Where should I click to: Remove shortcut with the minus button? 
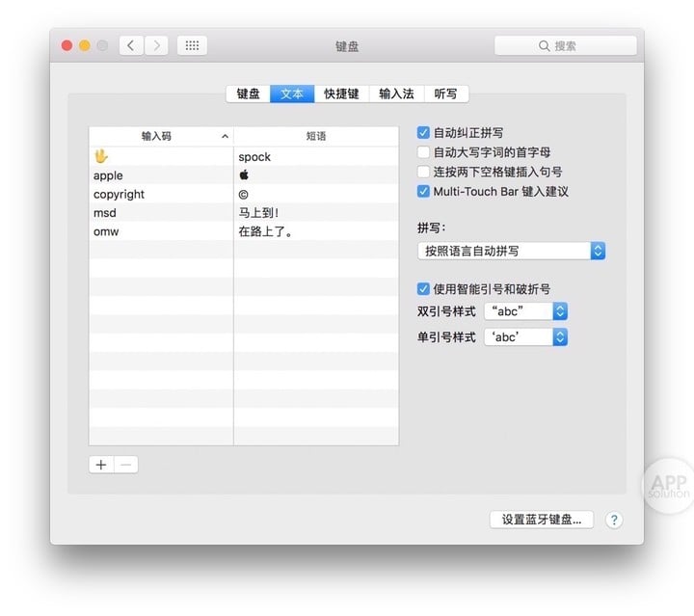click(125, 465)
